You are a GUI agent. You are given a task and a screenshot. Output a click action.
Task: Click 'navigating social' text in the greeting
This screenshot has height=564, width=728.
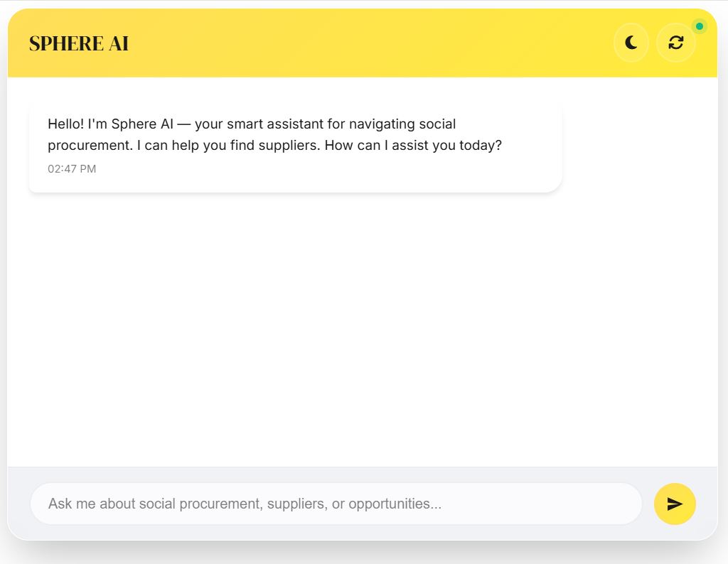tap(402, 124)
